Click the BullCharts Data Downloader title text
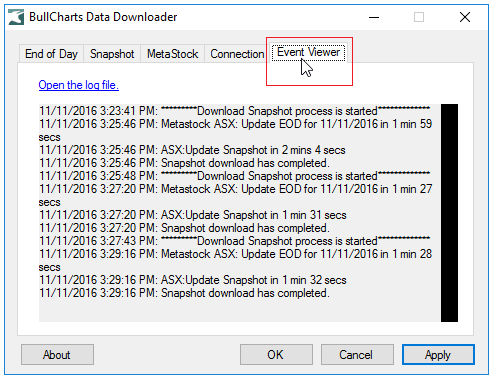 tap(103, 17)
